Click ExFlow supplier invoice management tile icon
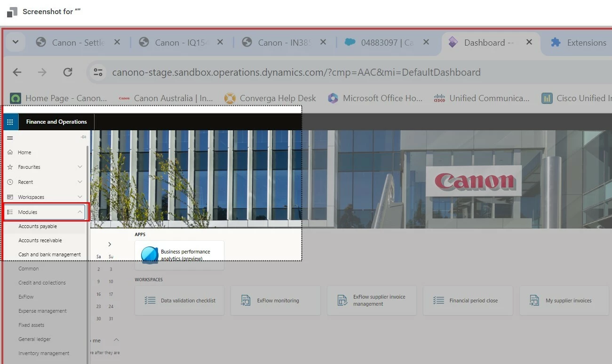 pos(342,301)
